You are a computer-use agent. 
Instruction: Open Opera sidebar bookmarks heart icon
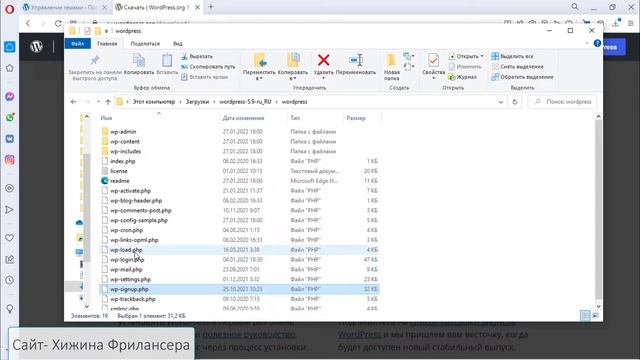(x=9, y=238)
